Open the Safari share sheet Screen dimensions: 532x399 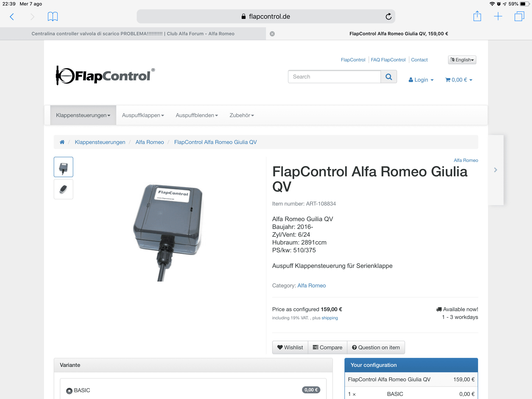[477, 16]
